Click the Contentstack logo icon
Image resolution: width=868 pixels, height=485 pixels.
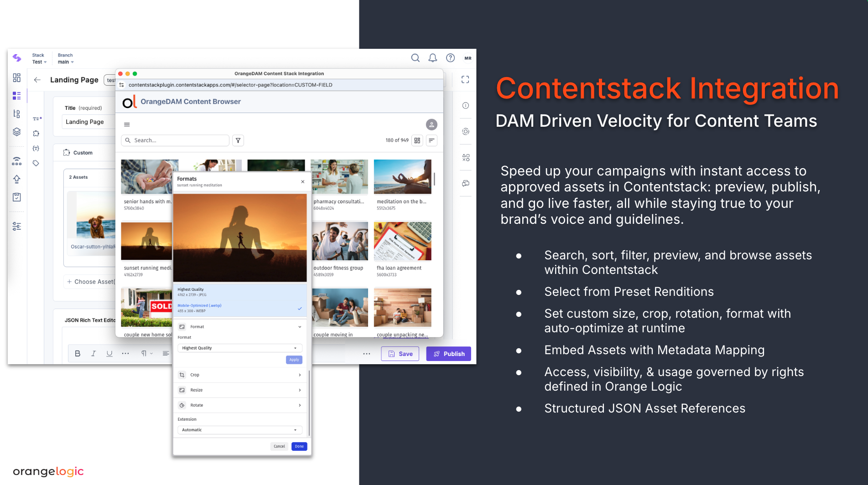pyautogui.click(x=17, y=58)
